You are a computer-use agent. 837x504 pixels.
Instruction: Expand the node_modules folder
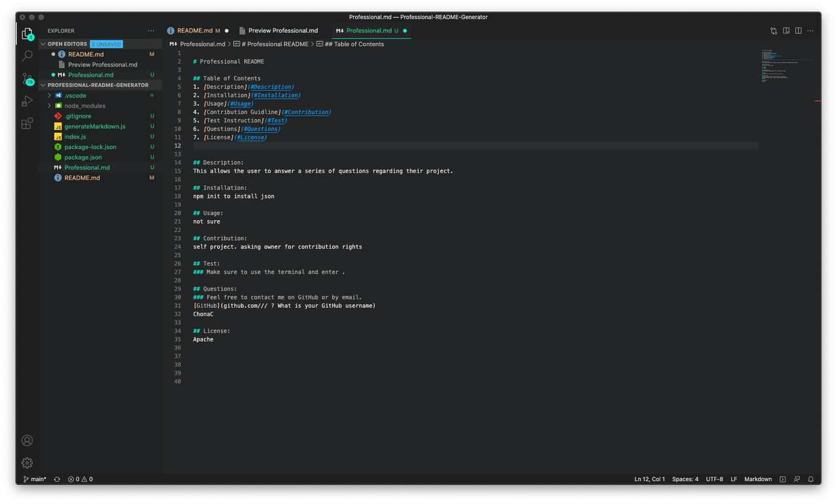coord(48,105)
